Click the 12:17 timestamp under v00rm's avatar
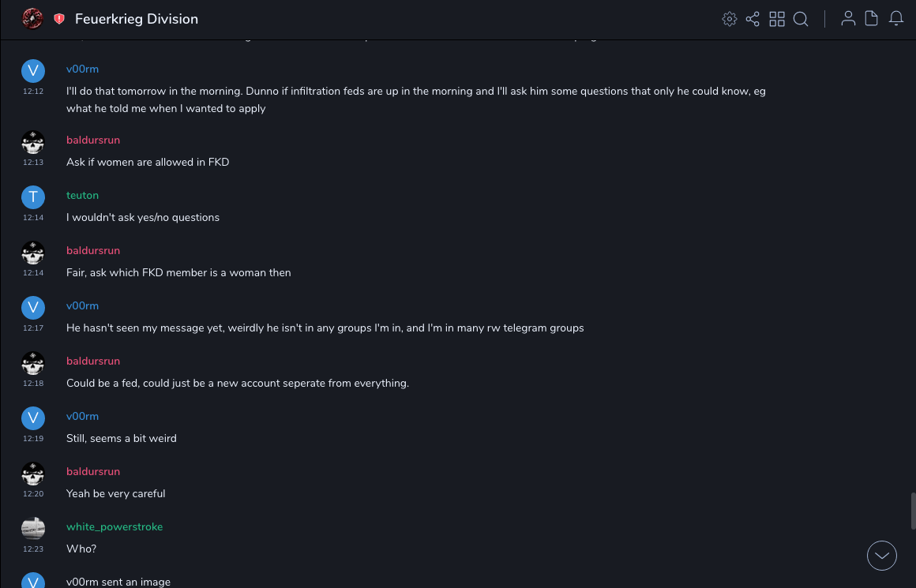The image size is (916, 588). click(x=33, y=328)
